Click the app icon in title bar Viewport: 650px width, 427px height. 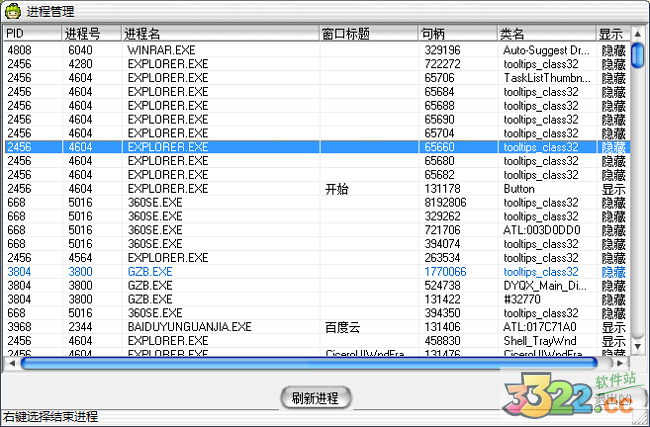pos(12,11)
